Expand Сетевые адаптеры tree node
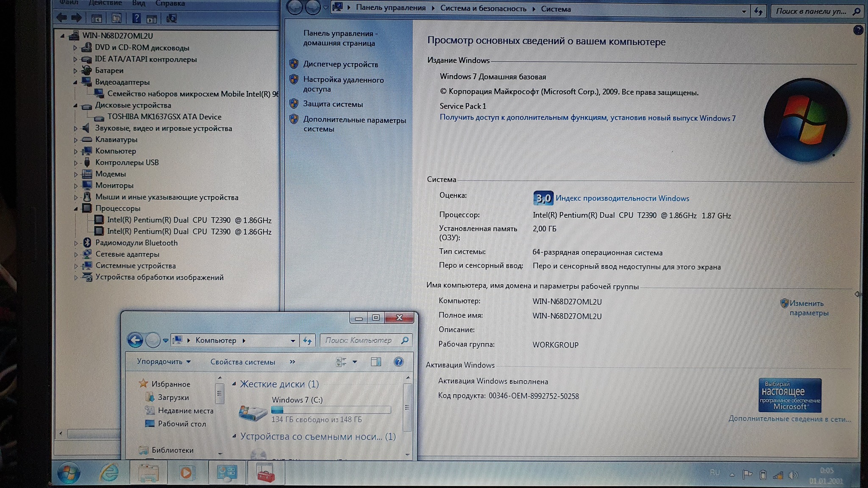The image size is (868, 488). 76,255
